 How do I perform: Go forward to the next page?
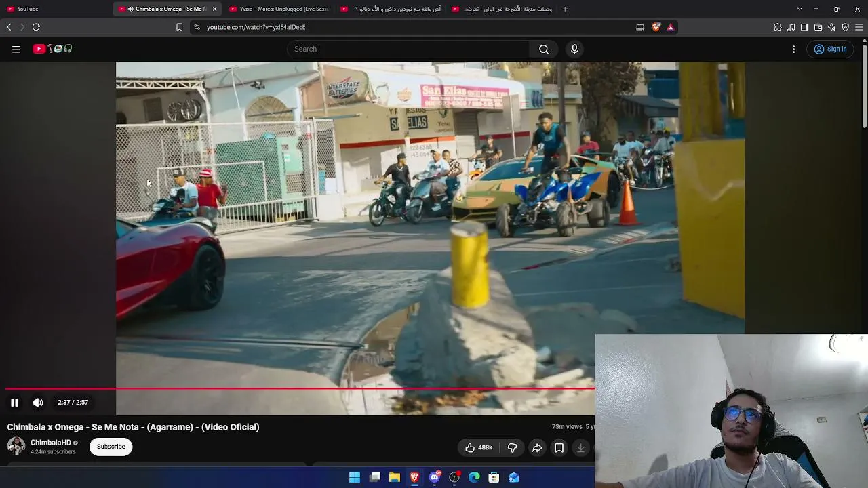22,27
